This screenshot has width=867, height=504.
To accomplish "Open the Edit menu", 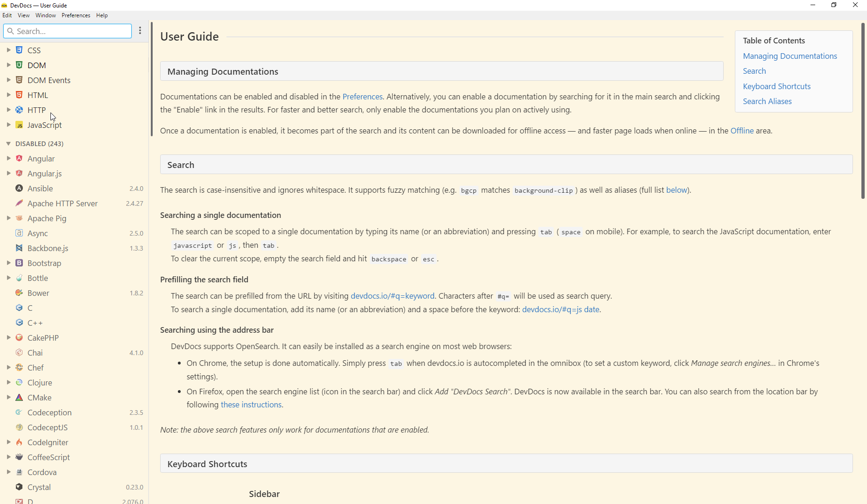I will (7, 15).
